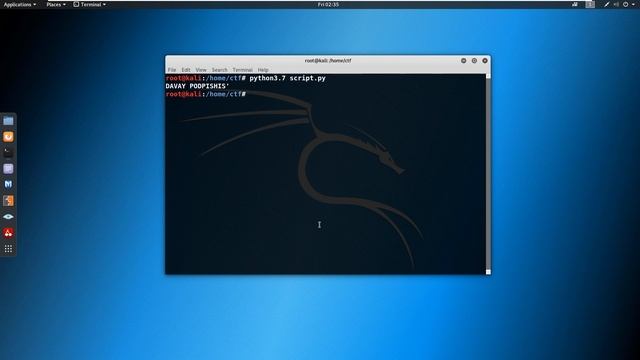640x360 pixels.
Task: Open the Help menu in terminal window
Action: pos(263,70)
